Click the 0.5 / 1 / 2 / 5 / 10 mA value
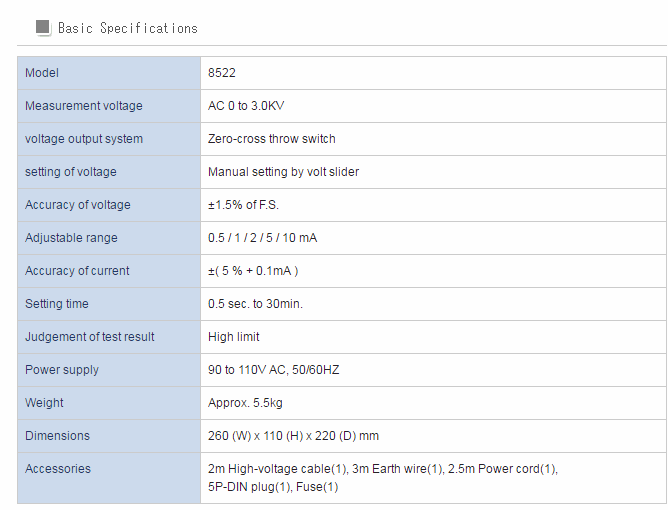The image size is (668, 510). (x=264, y=238)
